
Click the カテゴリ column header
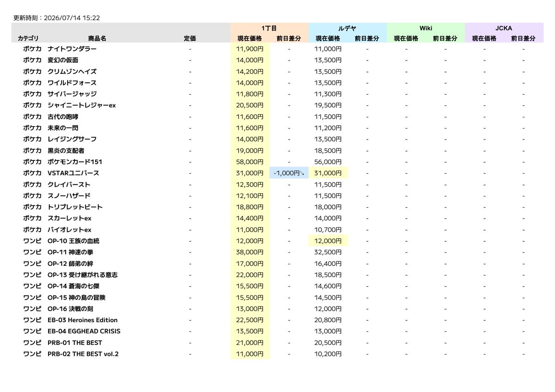29,39
